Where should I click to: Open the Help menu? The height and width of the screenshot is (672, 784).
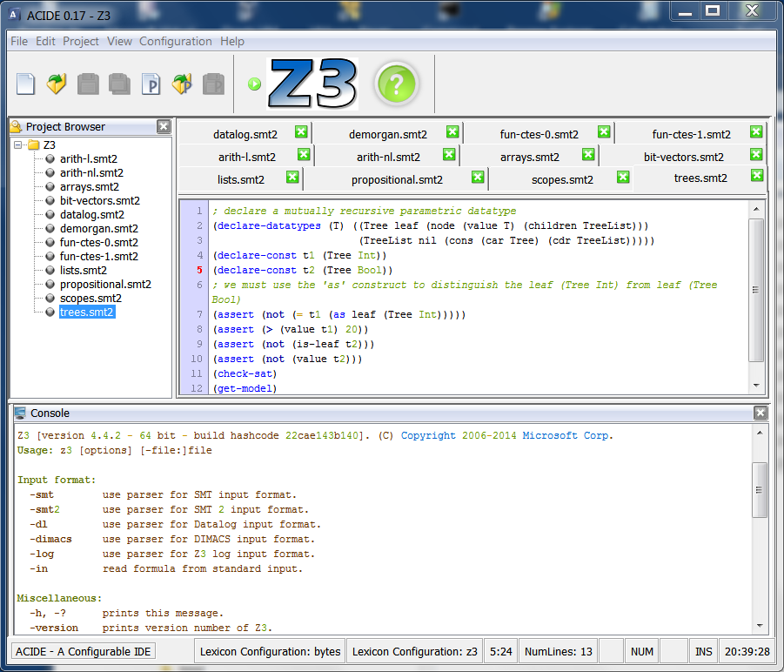point(232,41)
